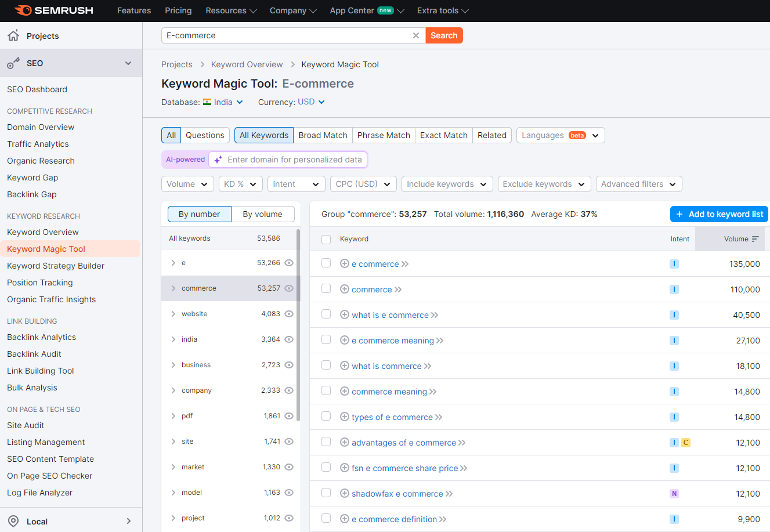This screenshot has height=532, width=770.
Task: Click the Local map pin icon
Action: (13, 521)
